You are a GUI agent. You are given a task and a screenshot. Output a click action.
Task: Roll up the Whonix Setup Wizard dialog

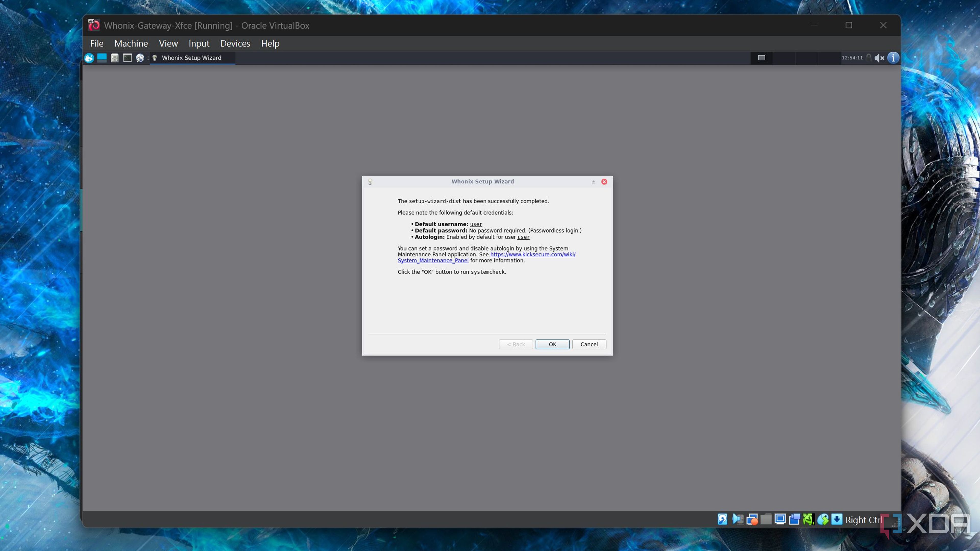[x=593, y=182]
